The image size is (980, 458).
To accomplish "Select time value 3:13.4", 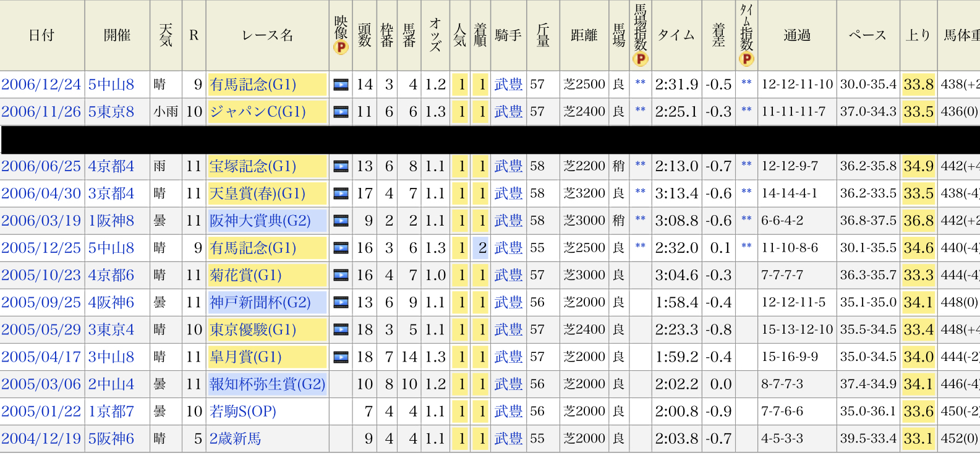I will click(676, 193).
